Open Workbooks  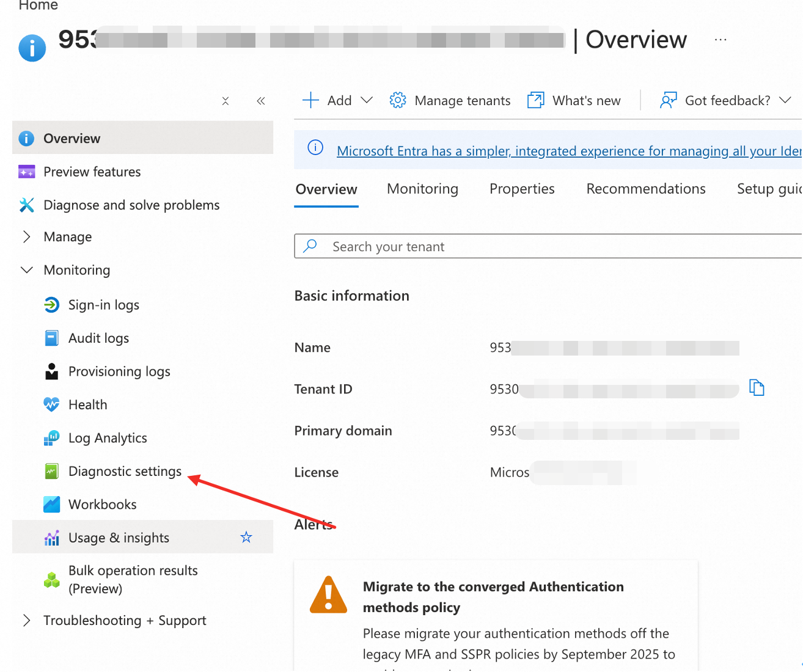[x=102, y=504]
